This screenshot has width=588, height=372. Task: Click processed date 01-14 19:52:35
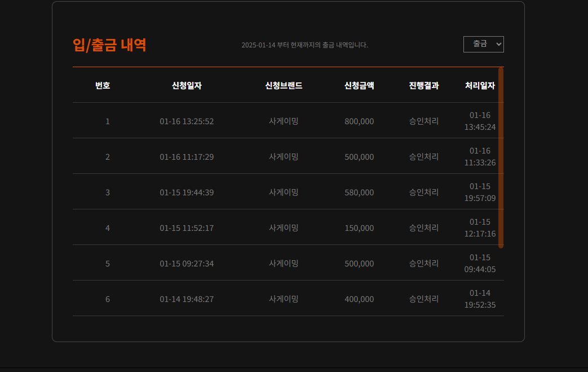tap(480, 299)
